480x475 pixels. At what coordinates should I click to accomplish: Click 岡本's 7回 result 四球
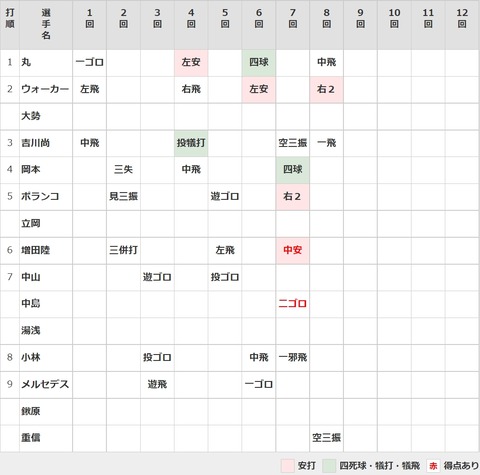click(293, 169)
